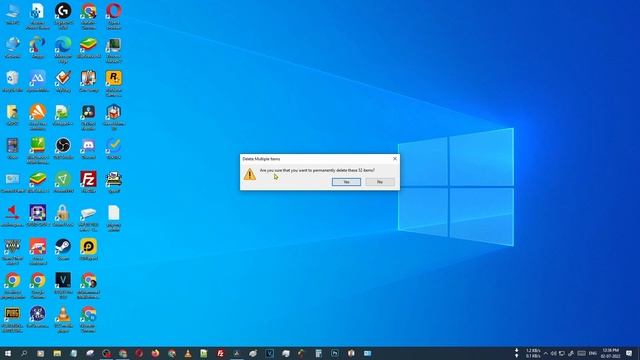Select the OBS Studio desktop shortcut
The width and height of the screenshot is (640, 360).
(63, 149)
